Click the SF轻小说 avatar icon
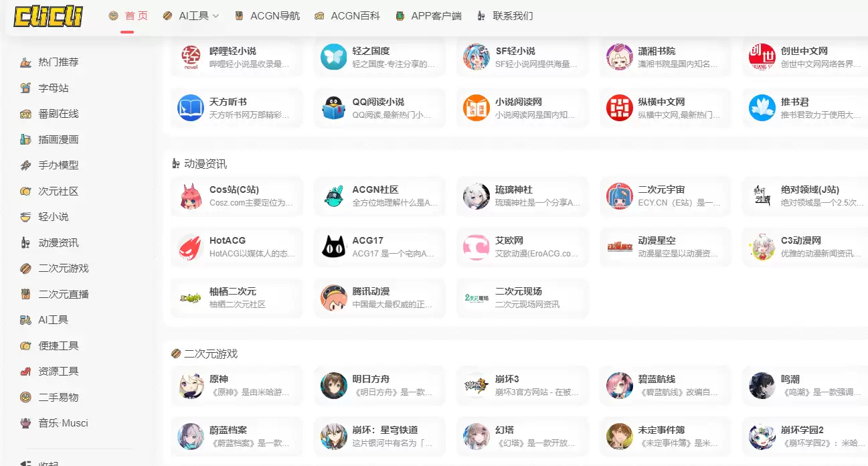 pyautogui.click(x=476, y=57)
